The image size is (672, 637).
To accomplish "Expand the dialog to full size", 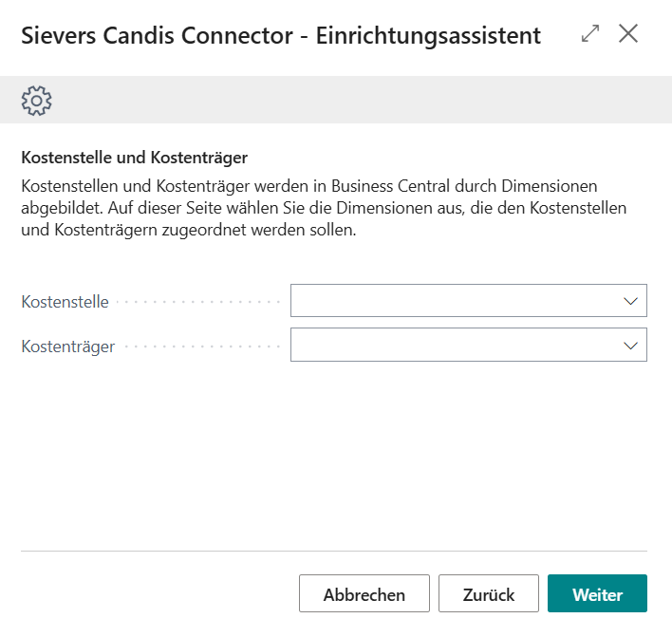I will tap(590, 34).
